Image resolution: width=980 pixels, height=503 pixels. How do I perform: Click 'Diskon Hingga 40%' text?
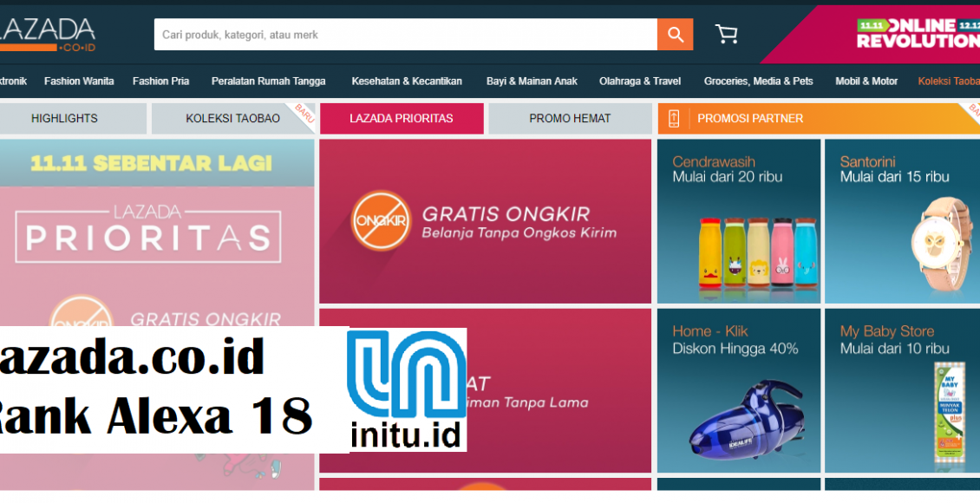coord(735,349)
